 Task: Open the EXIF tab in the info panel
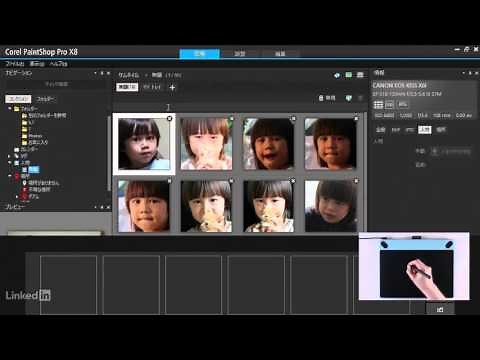point(396,130)
